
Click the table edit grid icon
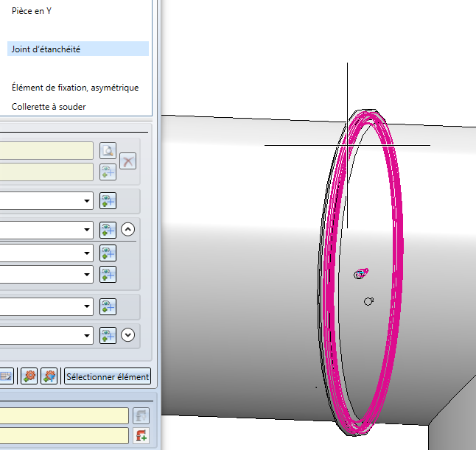point(6,376)
